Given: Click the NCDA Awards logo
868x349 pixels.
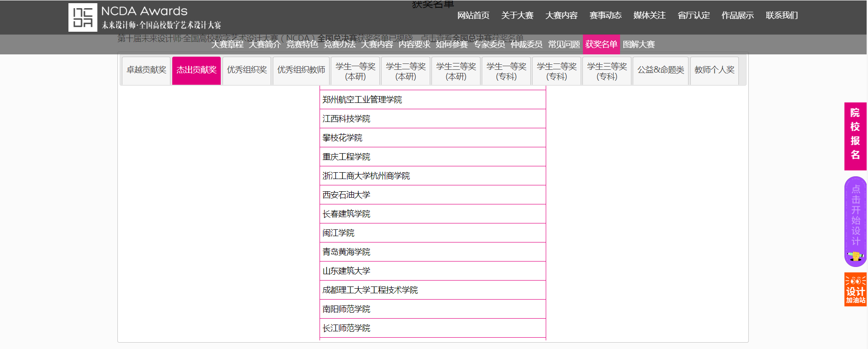Looking at the screenshot, I should pyautogui.click(x=145, y=17).
